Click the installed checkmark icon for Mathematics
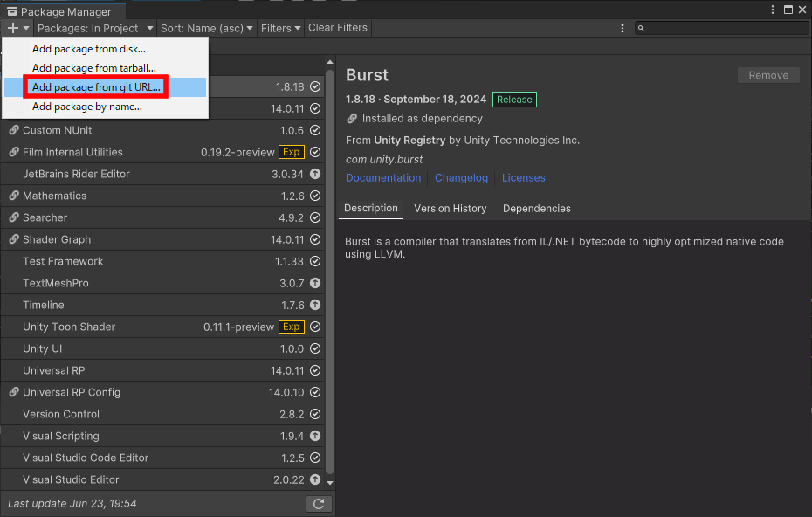The width and height of the screenshot is (812, 517). pyautogui.click(x=315, y=196)
